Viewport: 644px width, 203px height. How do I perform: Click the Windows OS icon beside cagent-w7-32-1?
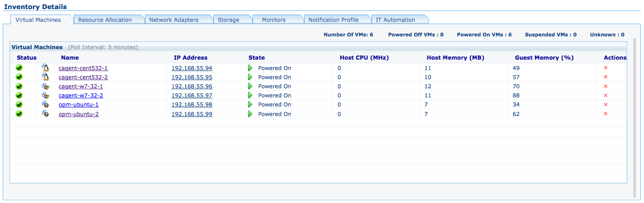tap(45, 86)
